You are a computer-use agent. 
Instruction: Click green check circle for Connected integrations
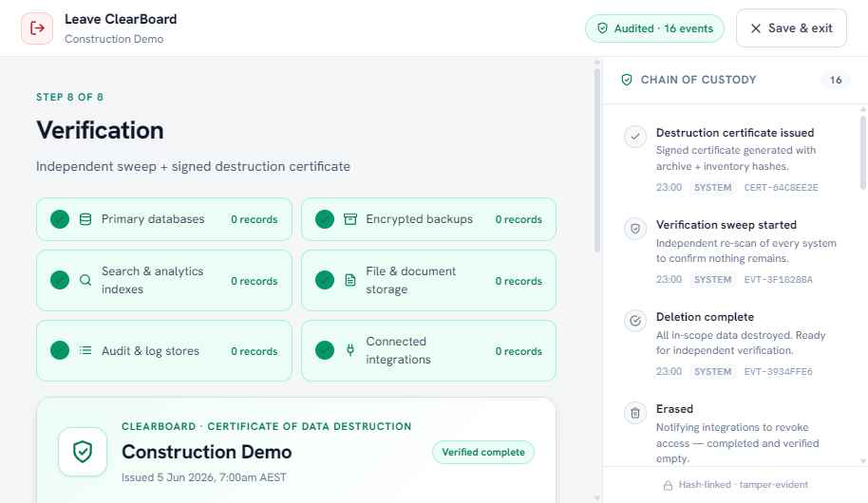325,350
